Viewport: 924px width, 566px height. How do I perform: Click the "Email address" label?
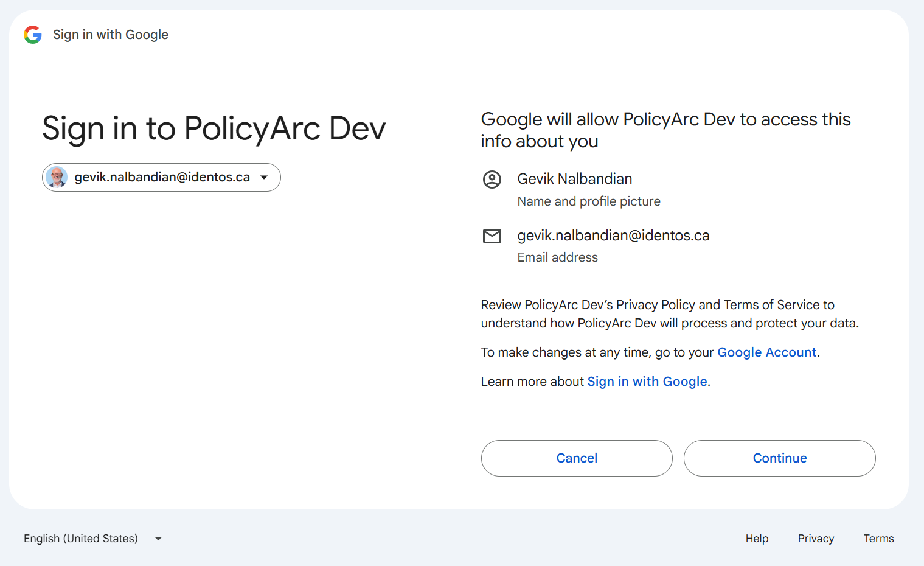558,257
